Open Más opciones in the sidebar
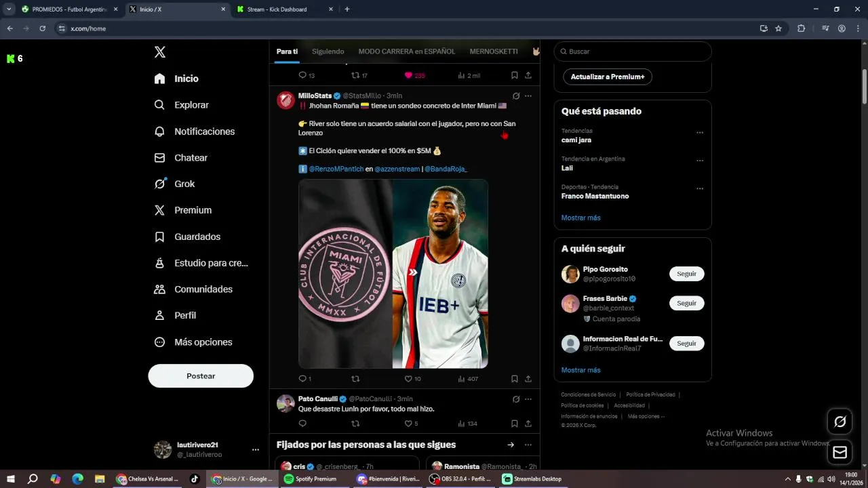Screen dimensions: 868x488 pos(193,342)
